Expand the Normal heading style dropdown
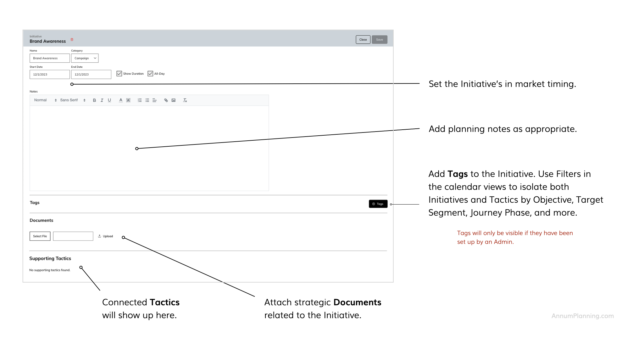 pyautogui.click(x=45, y=100)
